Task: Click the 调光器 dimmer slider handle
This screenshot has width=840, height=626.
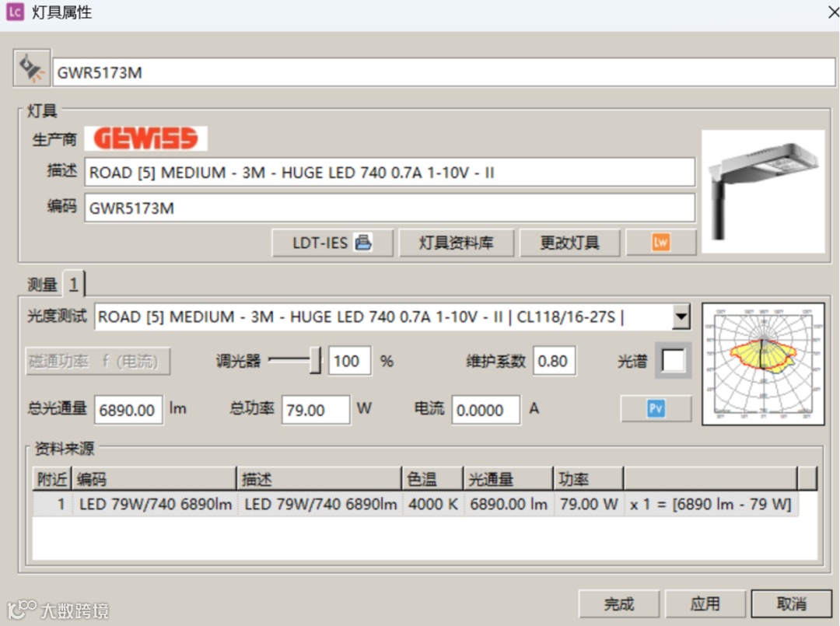Action: pyautogui.click(x=316, y=360)
